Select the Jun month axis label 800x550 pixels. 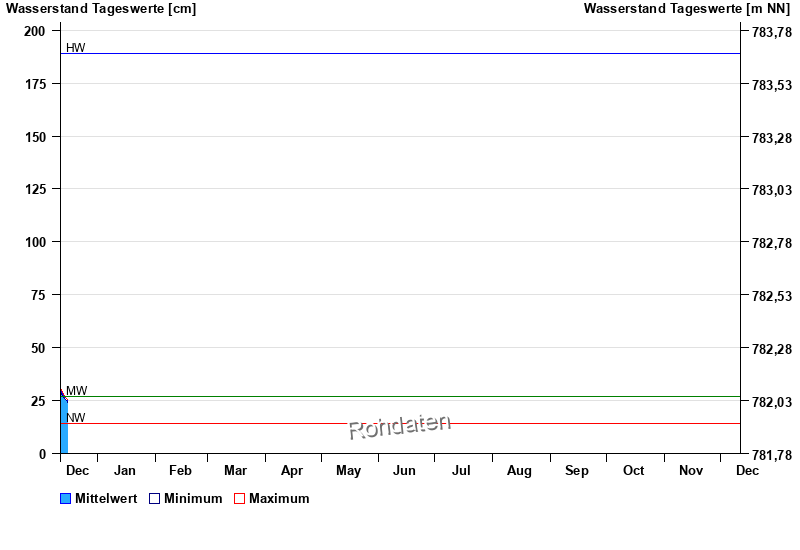click(x=404, y=470)
